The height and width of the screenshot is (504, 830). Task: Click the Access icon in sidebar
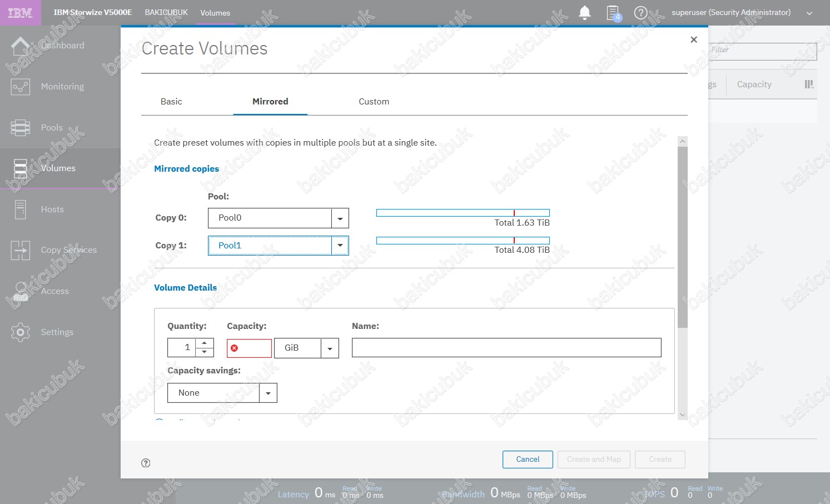(x=21, y=291)
